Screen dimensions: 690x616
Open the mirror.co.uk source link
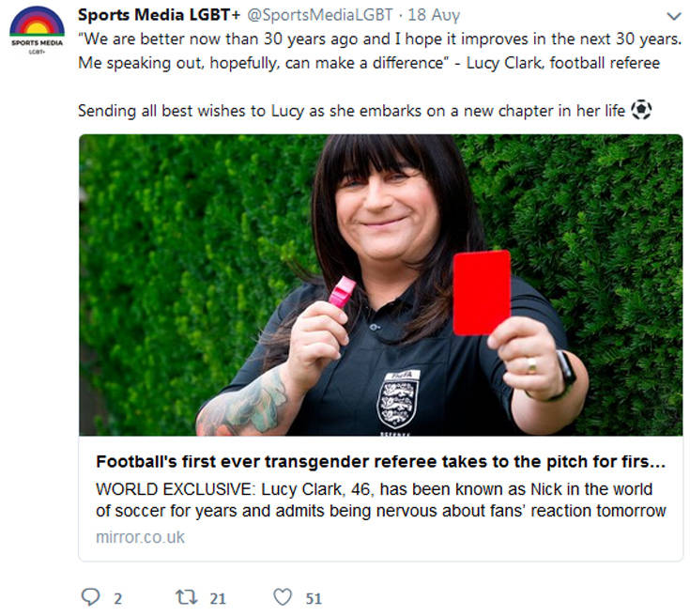pyautogui.click(x=141, y=537)
